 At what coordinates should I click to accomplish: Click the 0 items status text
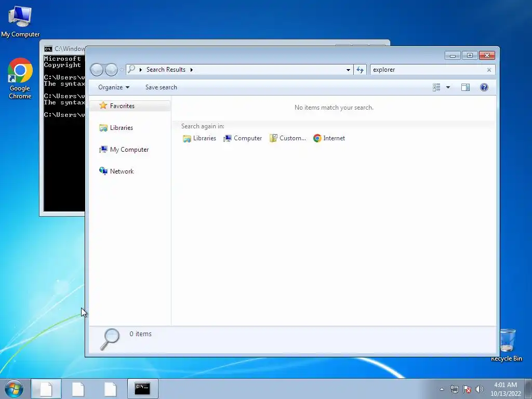coord(140,334)
